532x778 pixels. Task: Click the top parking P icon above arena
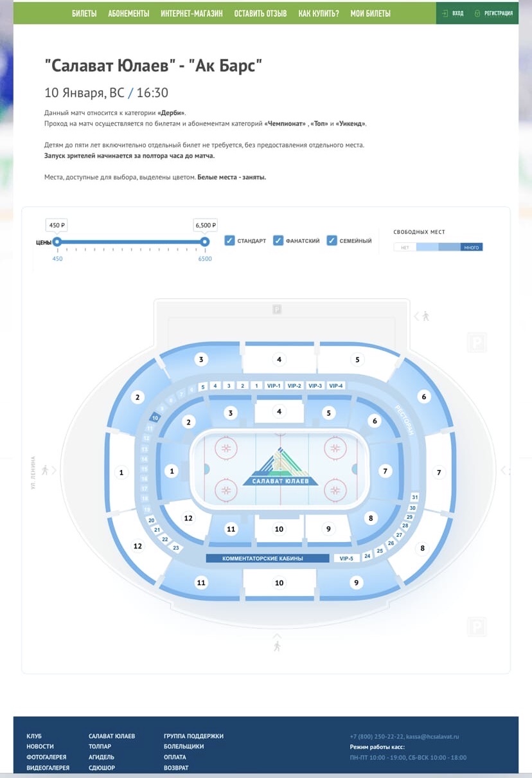[277, 309]
